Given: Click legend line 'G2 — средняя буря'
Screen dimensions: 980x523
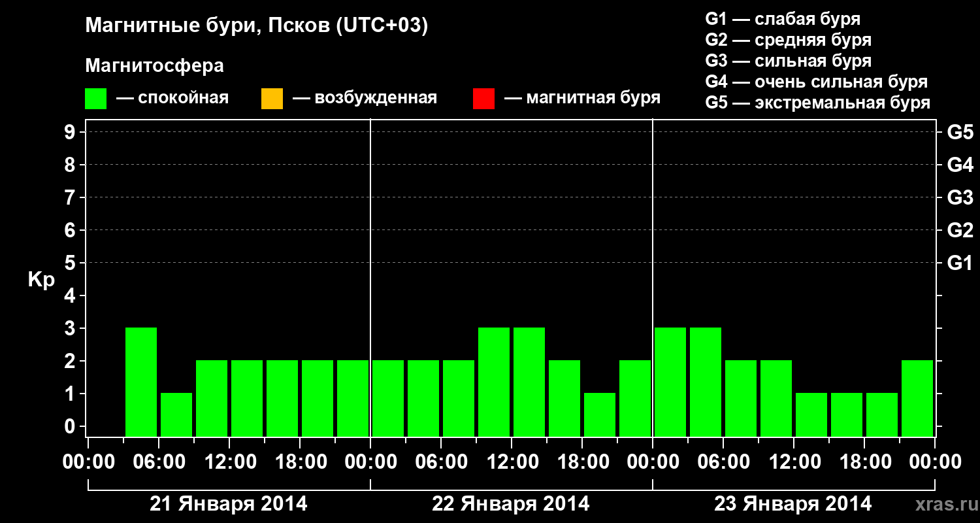Looking at the screenshot, I should pyautogui.click(x=789, y=40).
